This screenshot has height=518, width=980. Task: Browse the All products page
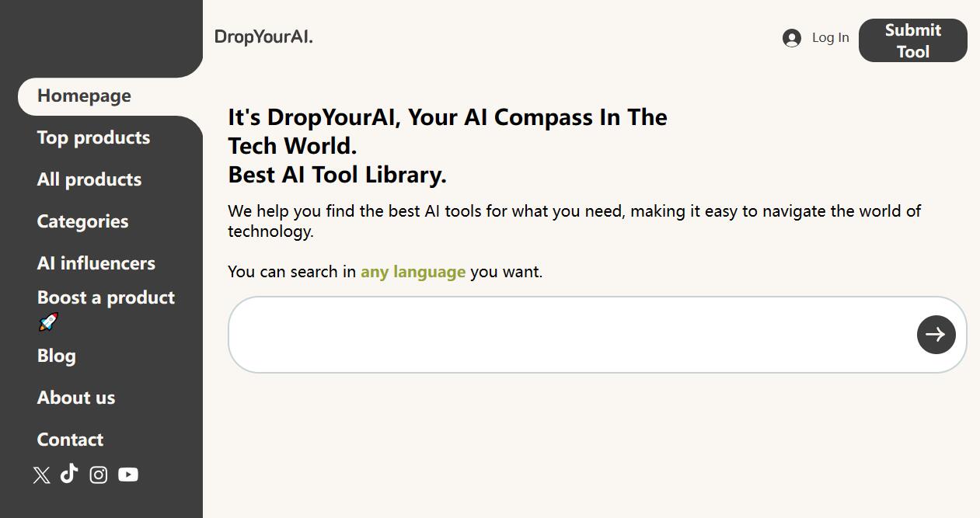tap(89, 179)
